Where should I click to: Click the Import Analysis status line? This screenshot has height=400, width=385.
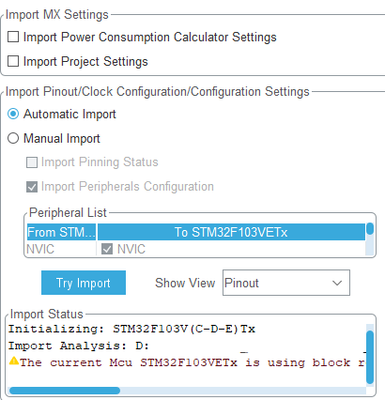tap(79, 346)
